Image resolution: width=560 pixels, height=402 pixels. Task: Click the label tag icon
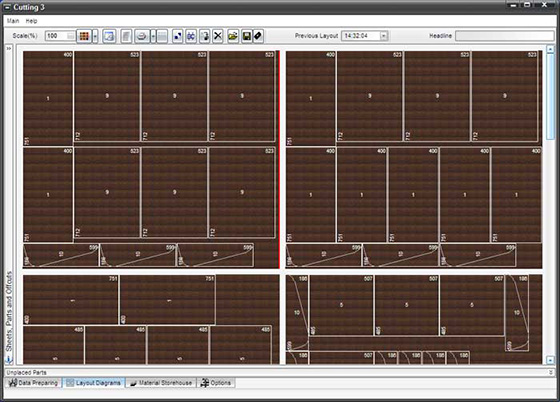coord(258,36)
